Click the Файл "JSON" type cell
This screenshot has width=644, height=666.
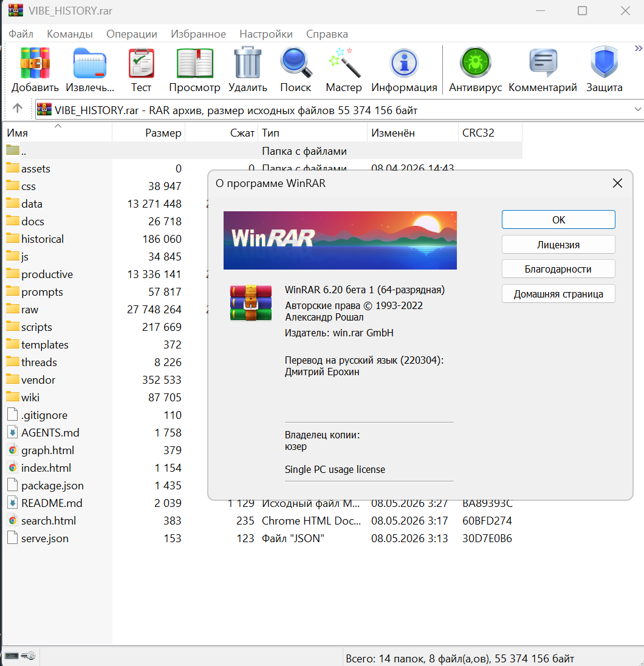[x=293, y=539]
